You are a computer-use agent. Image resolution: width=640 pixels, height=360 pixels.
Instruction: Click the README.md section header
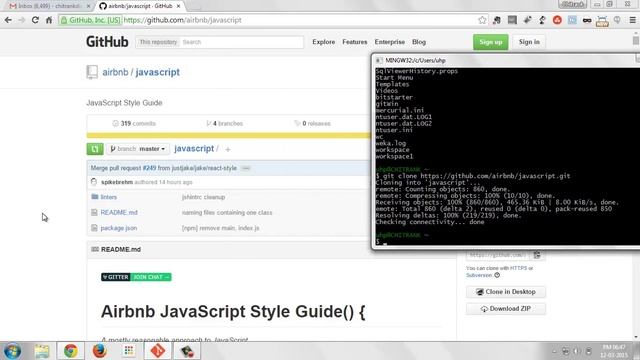coord(121,249)
